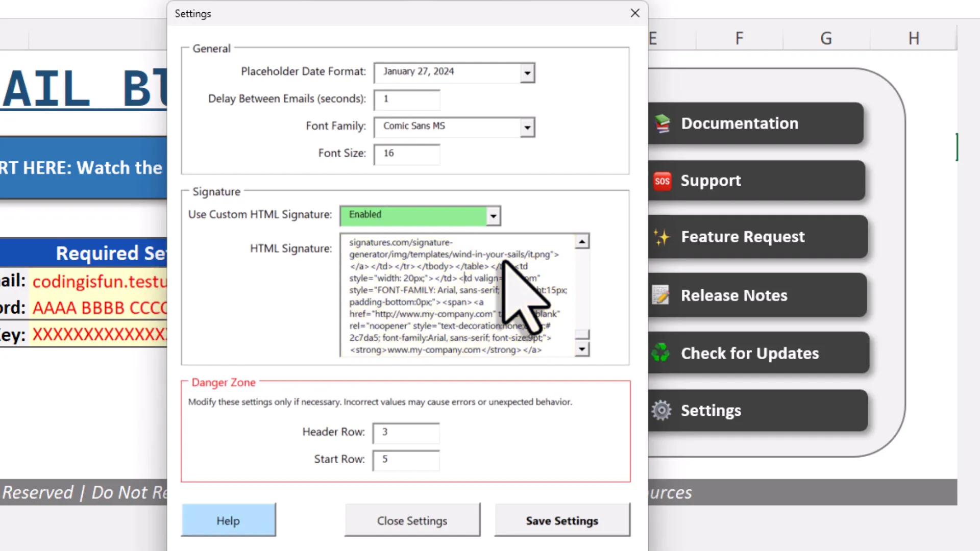Open Release Notes via the notepad icon
This screenshot has height=551, width=980.
pos(660,295)
